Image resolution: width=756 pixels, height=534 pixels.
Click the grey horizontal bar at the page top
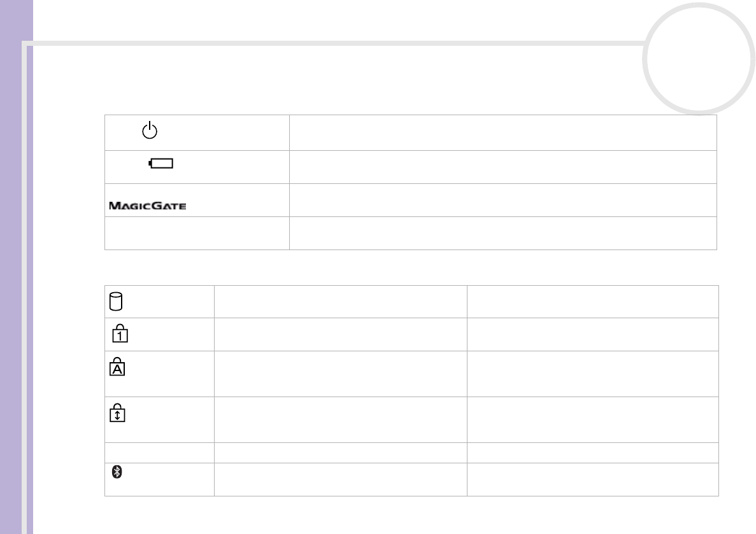(x=331, y=44)
